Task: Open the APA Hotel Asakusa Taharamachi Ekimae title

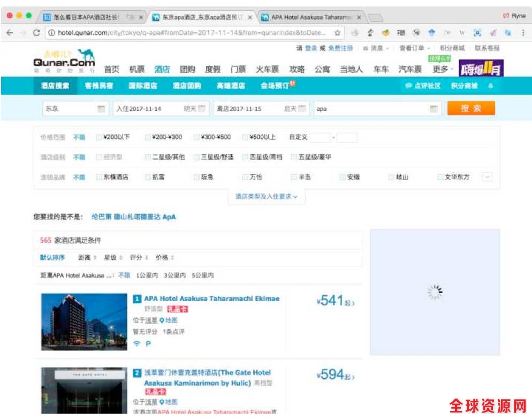Action: tap(212, 298)
